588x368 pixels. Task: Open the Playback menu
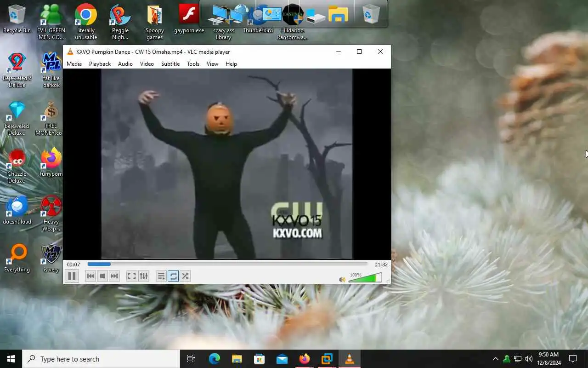tap(100, 64)
